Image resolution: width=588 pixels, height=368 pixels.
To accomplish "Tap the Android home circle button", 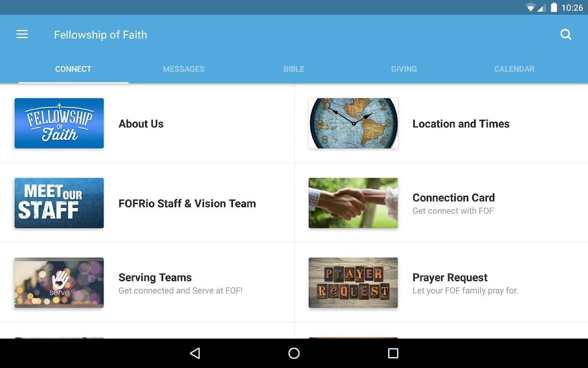I will tap(294, 353).
